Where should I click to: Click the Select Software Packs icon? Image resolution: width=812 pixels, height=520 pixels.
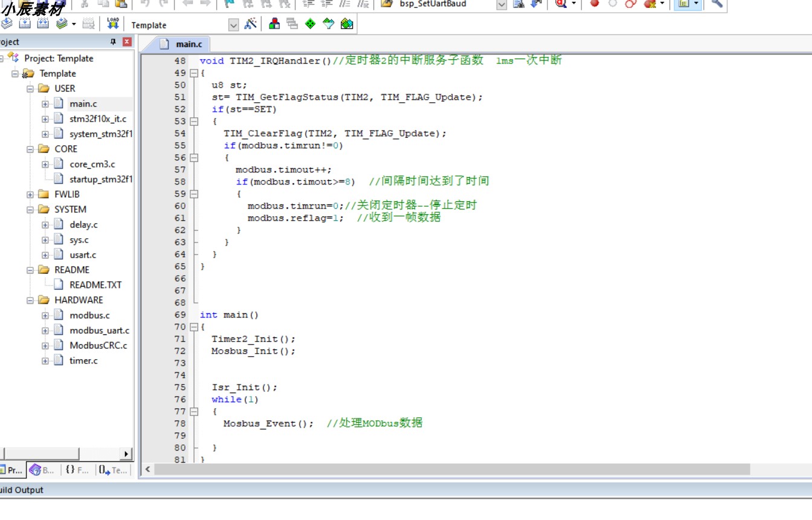point(328,24)
